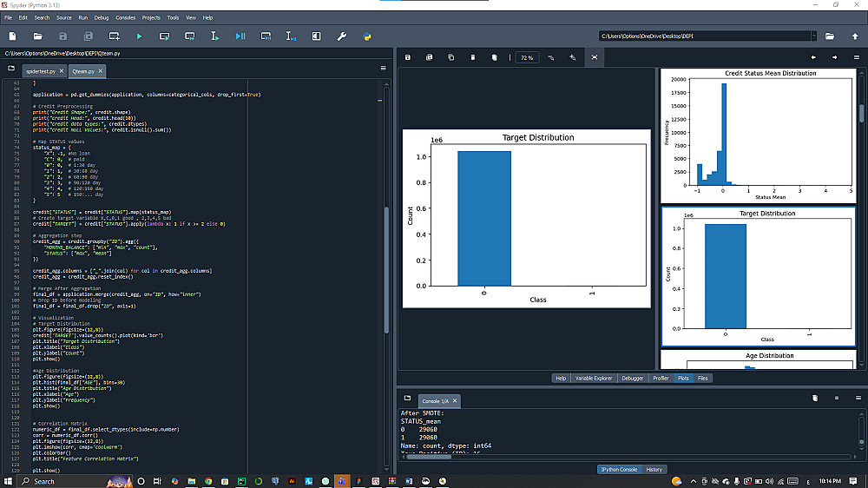Save all files via toolbar
This screenshot has height=488, width=868.
click(88, 36)
